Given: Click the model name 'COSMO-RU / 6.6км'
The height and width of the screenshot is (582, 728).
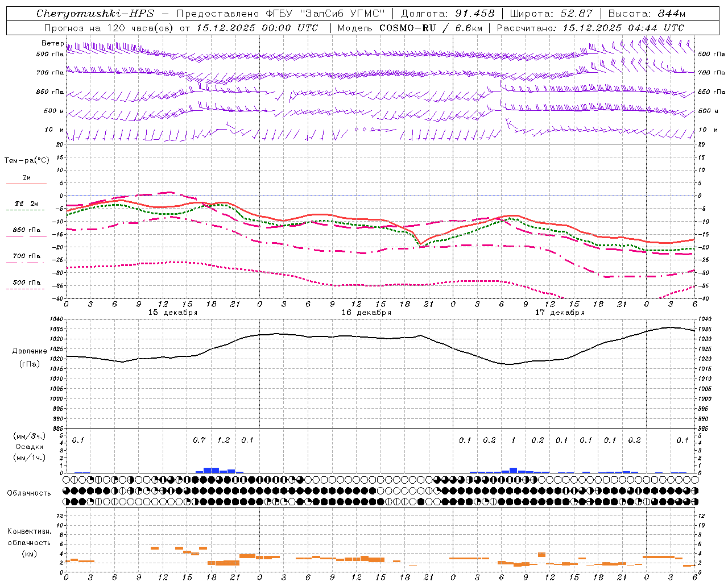Looking at the screenshot, I should 430,28.
